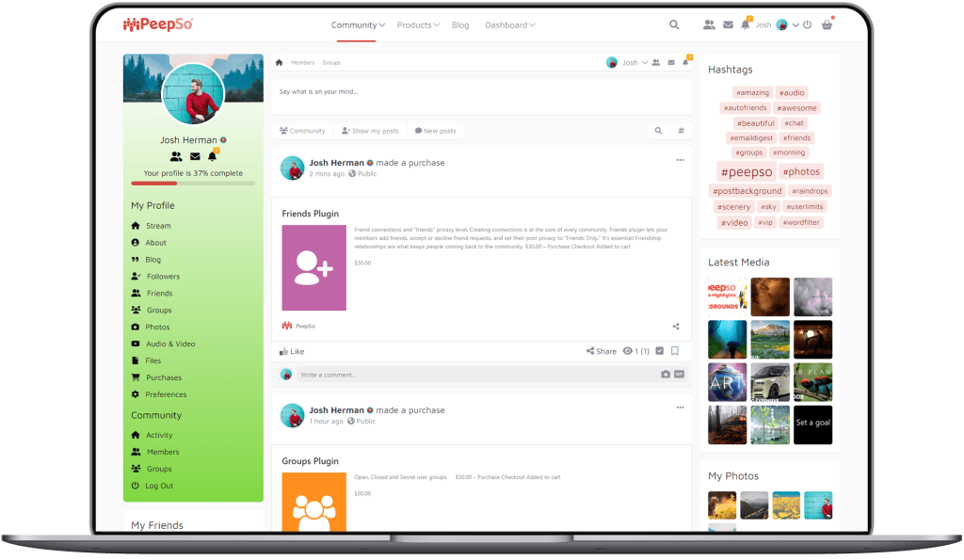Expand the Products top menu
The height and width of the screenshot is (560, 964).
pos(418,25)
